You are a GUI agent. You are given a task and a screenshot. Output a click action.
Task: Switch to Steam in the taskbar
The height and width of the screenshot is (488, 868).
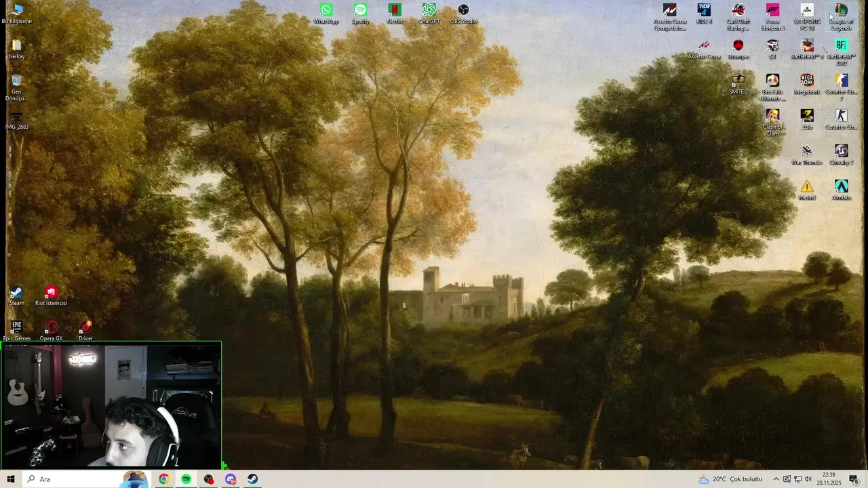point(253,479)
